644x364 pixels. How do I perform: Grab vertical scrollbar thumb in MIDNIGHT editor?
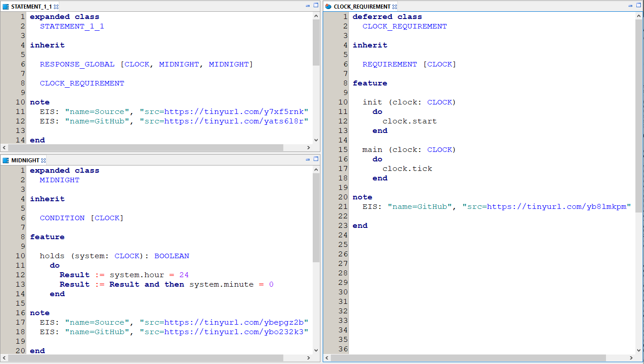tap(316, 218)
